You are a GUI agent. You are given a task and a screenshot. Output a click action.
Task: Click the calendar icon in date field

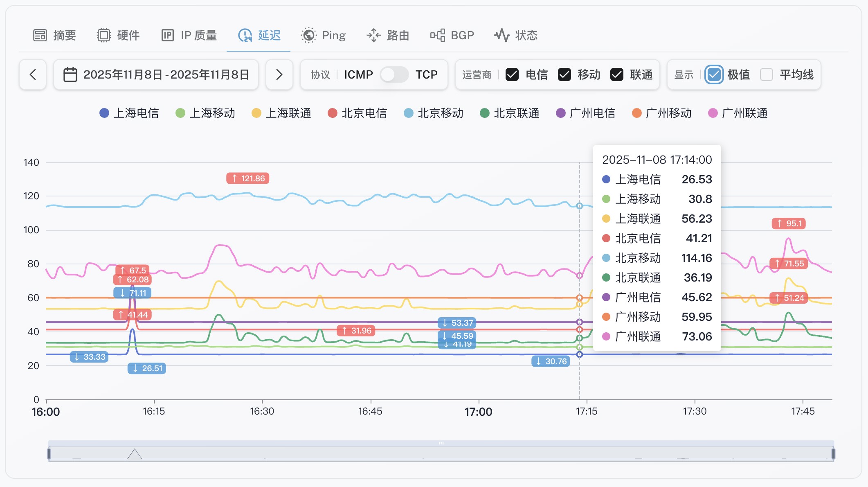click(70, 75)
